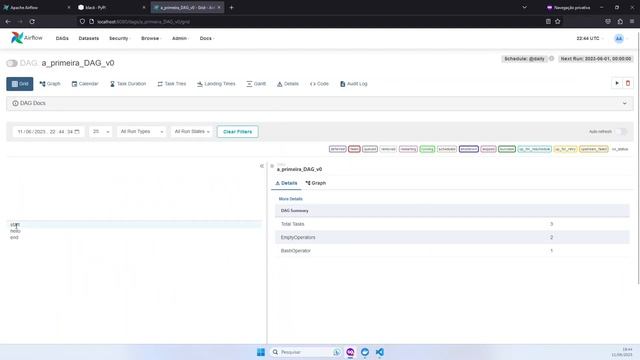Open Windows Start menu on the taskbar
The image size is (640, 360).
pyautogui.click(x=261, y=352)
